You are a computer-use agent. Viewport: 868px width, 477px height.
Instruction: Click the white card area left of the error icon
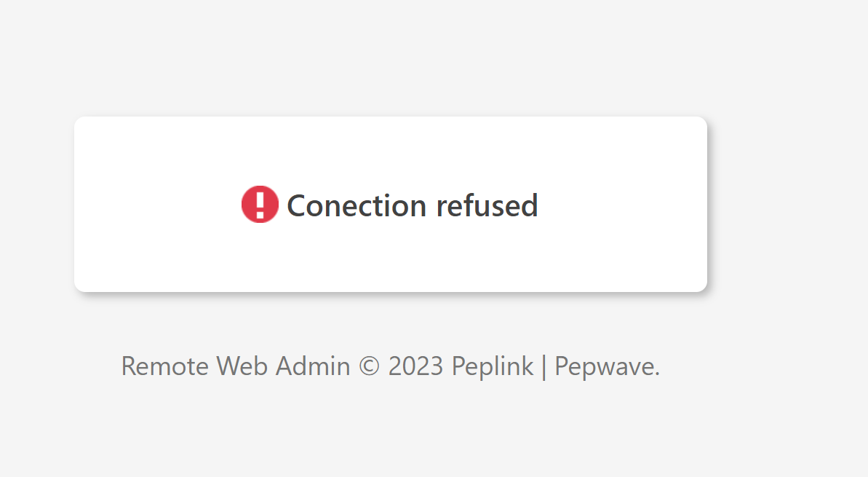coord(153,204)
